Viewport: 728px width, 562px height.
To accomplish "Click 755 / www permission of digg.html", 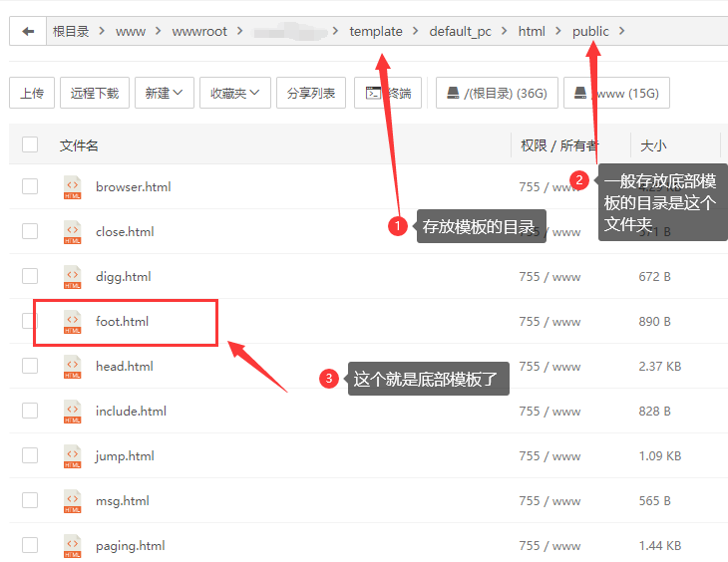I will point(549,277).
